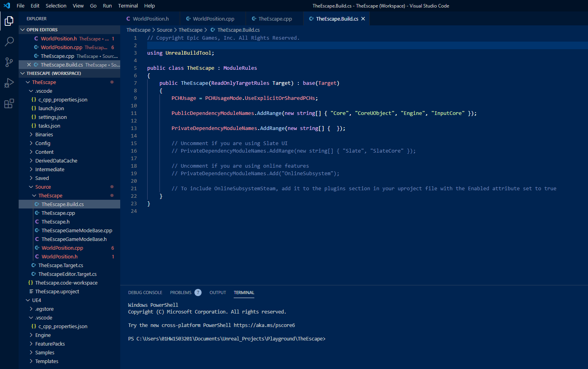Open the Source Control view

[x=9, y=62]
